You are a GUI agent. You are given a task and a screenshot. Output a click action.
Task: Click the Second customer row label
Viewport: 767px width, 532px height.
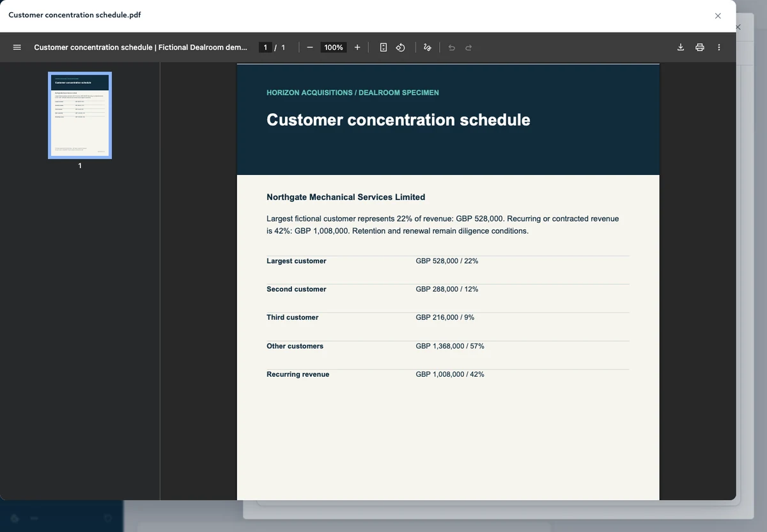[297, 289]
